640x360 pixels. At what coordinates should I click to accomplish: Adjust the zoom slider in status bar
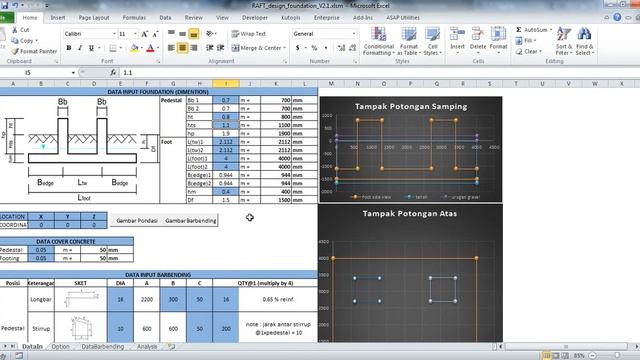tap(618, 356)
